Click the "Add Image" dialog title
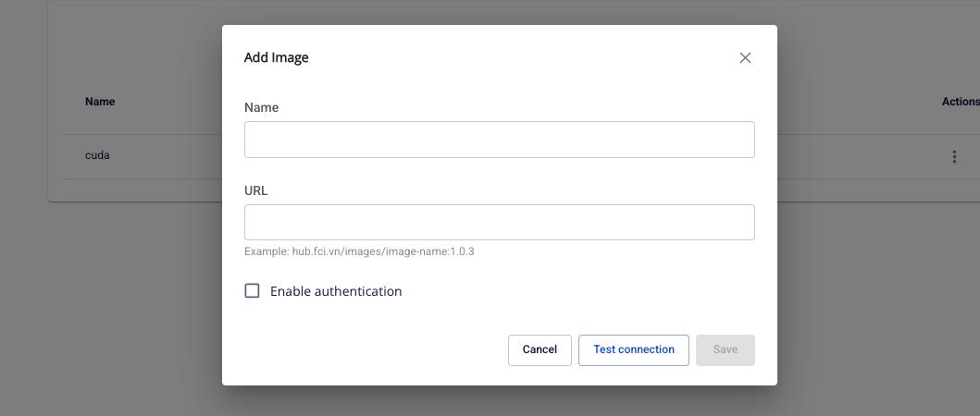Viewport: 980px width, 416px height. (276, 57)
